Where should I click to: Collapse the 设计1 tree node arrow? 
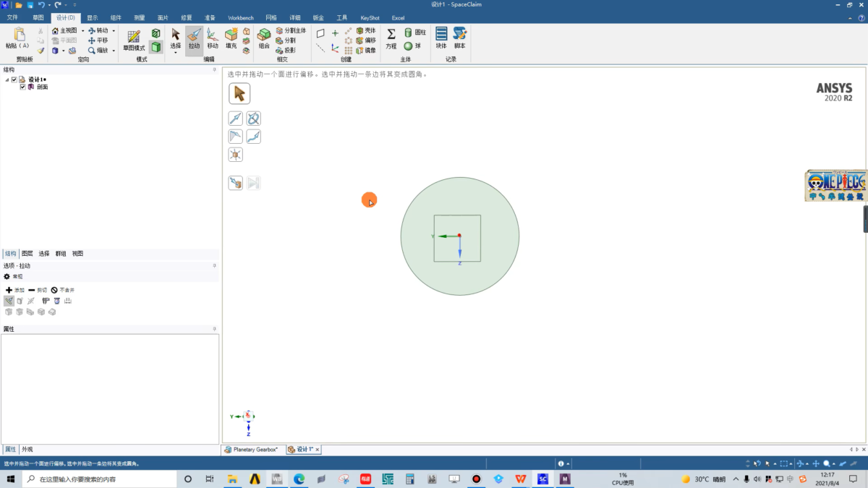[7, 80]
